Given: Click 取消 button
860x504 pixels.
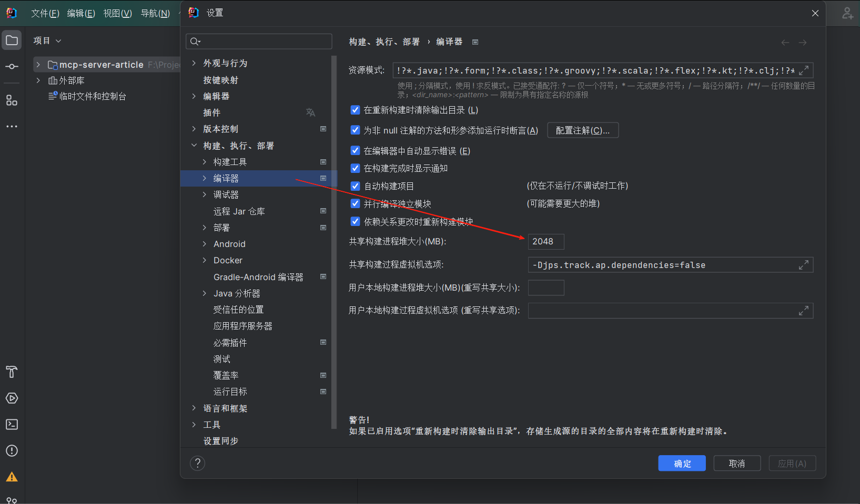Looking at the screenshot, I should [737, 464].
